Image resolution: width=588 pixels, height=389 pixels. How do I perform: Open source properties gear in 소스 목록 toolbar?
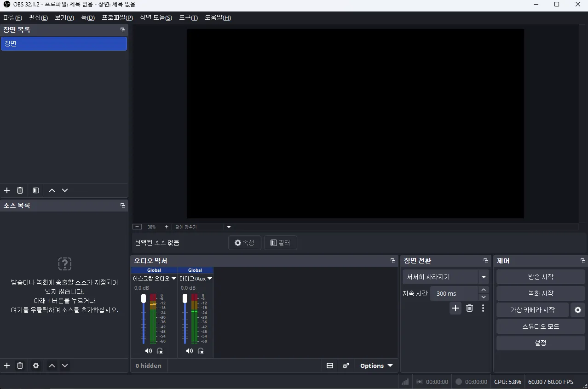[x=36, y=366]
